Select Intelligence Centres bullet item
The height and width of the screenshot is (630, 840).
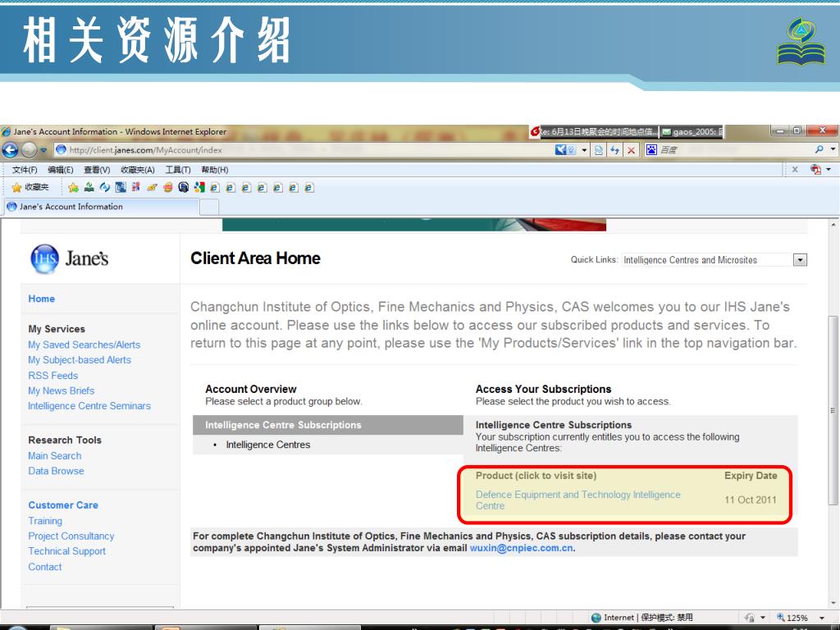(268, 445)
